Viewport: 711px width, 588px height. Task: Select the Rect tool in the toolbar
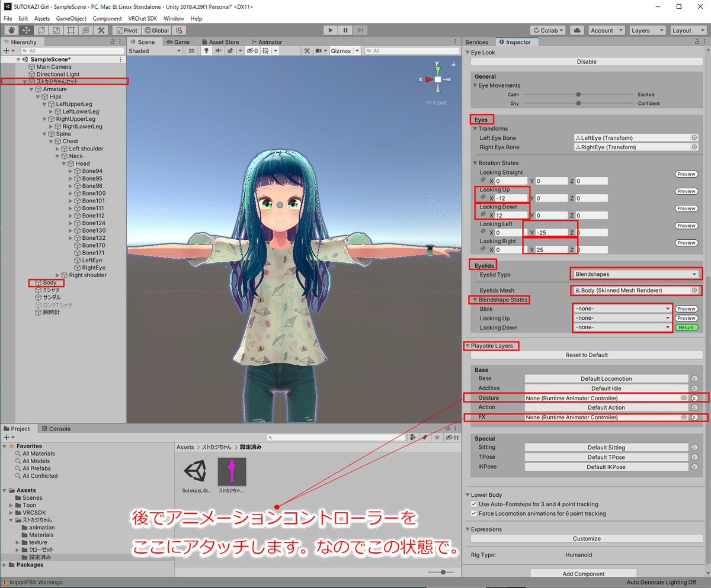[71, 30]
